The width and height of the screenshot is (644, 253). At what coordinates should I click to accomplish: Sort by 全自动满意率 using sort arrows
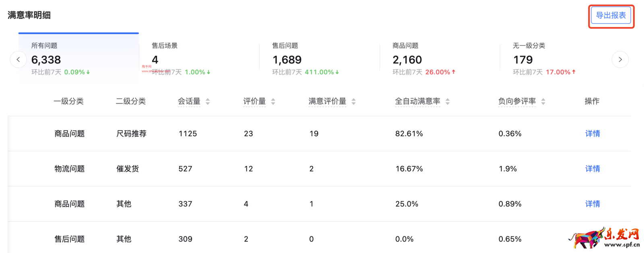click(448, 102)
